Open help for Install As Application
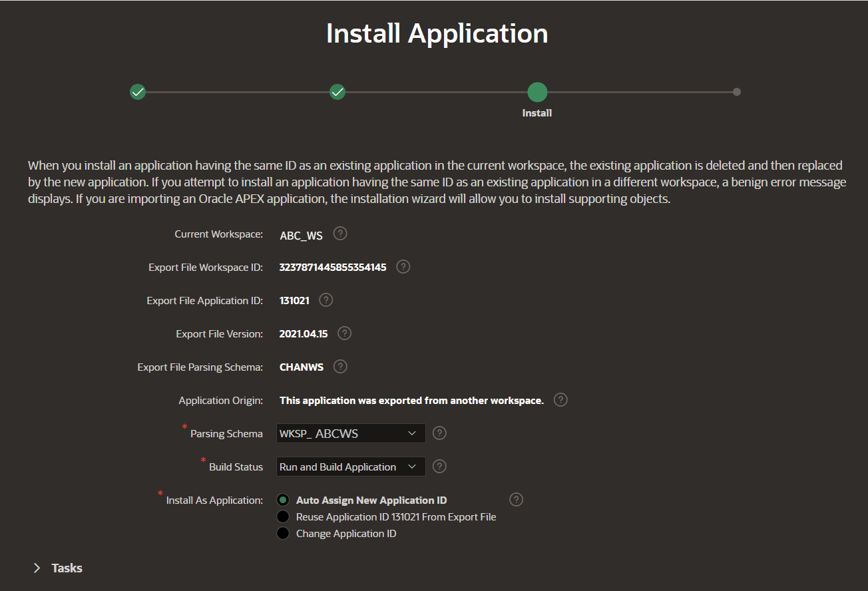The height and width of the screenshot is (591, 868). tap(516, 500)
